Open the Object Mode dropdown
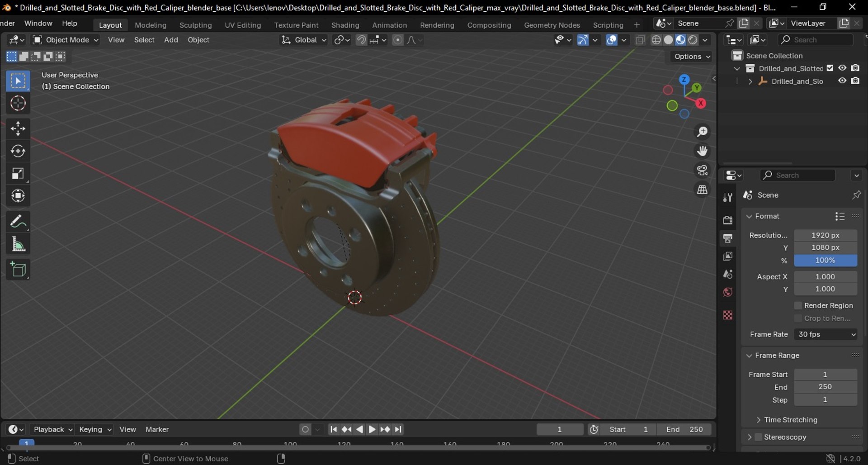 66,40
